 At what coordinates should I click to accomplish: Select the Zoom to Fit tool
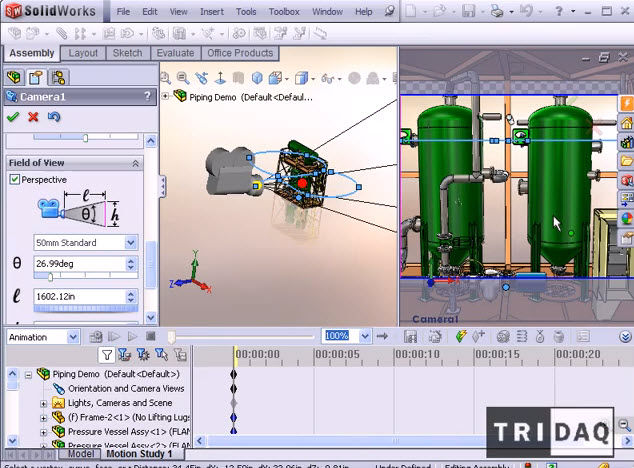click(x=166, y=77)
